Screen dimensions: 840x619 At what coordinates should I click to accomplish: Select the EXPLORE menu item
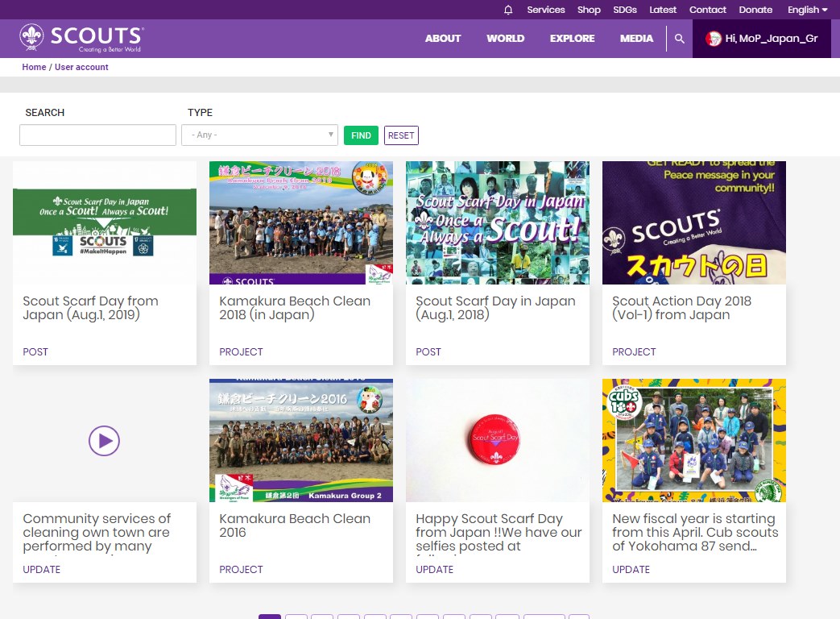point(572,39)
